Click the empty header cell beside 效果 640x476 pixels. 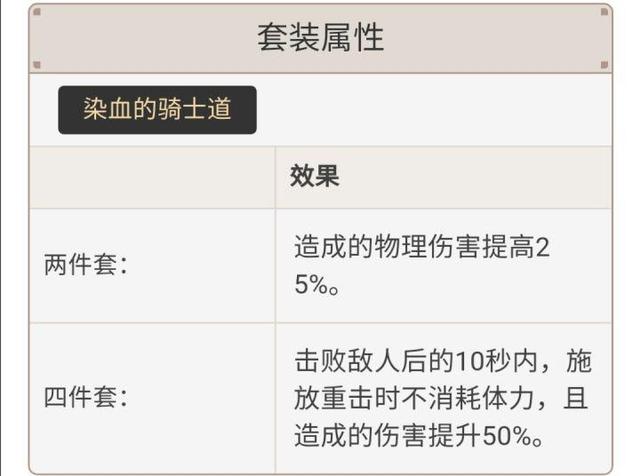click(x=152, y=177)
